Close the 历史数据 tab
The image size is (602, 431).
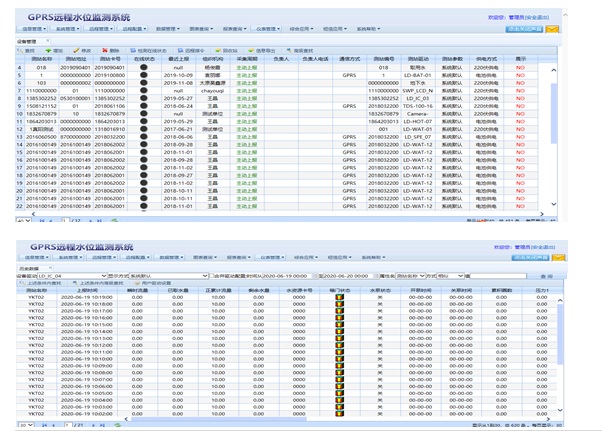[x=50, y=268]
